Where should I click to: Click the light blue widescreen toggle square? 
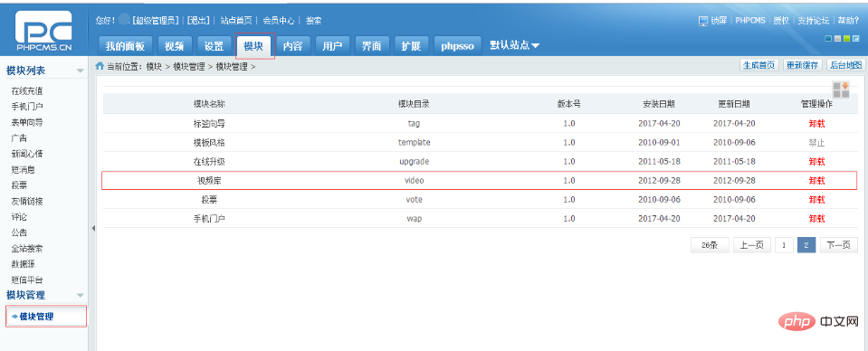click(856, 38)
